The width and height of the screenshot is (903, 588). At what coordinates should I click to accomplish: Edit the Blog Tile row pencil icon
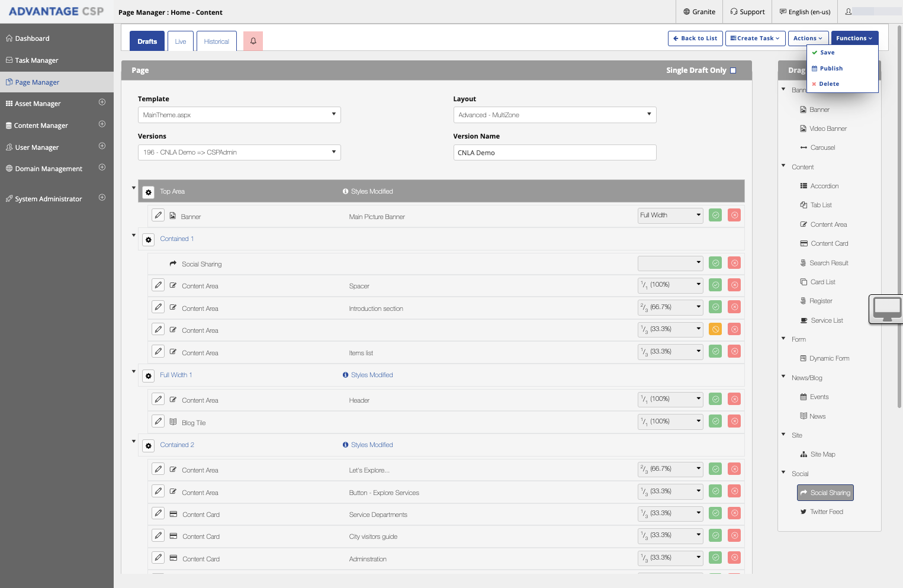coord(158,421)
